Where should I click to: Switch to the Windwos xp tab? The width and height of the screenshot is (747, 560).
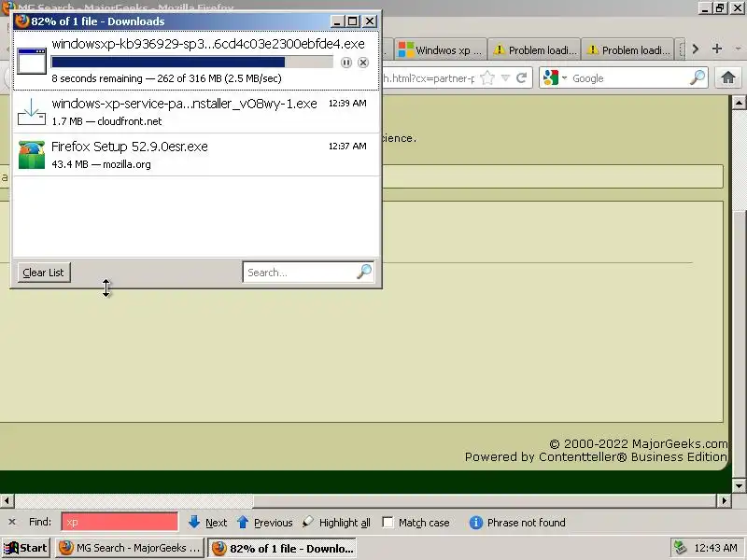441,50
